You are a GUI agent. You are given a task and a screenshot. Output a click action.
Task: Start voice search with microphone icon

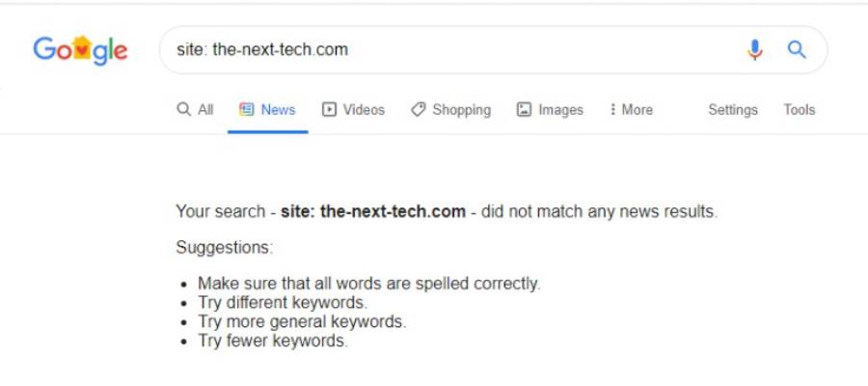(x=754, y=50)
